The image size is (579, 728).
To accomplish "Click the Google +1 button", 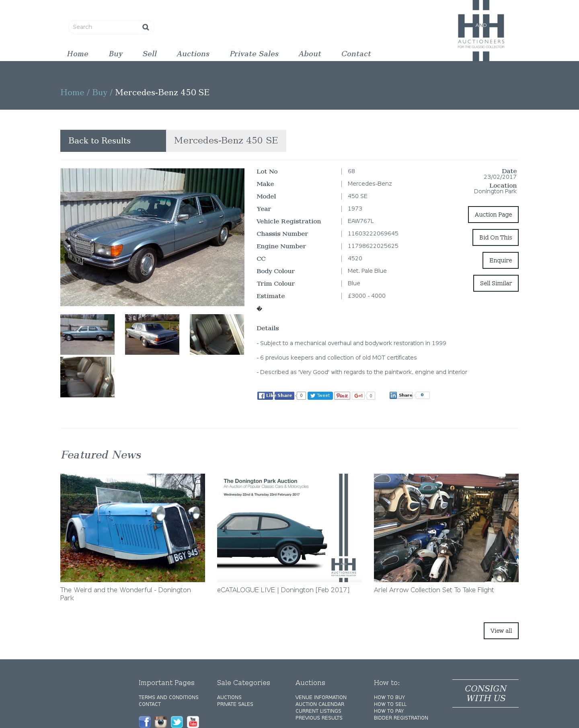I will click(358, 396).
